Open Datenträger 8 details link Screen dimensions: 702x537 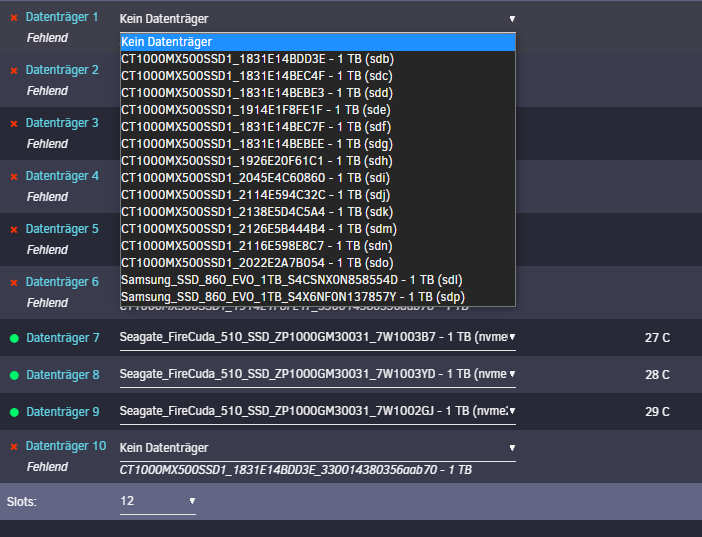point(63,374)
